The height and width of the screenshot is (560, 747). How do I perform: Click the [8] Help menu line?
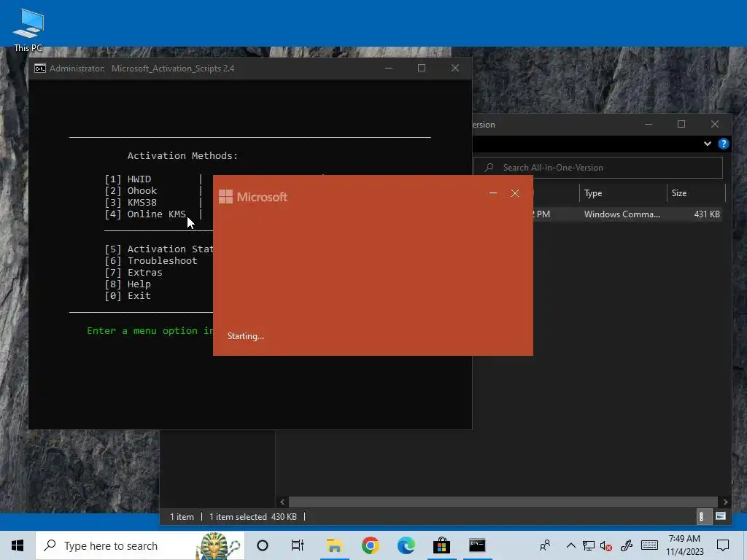tap(128, 284)
